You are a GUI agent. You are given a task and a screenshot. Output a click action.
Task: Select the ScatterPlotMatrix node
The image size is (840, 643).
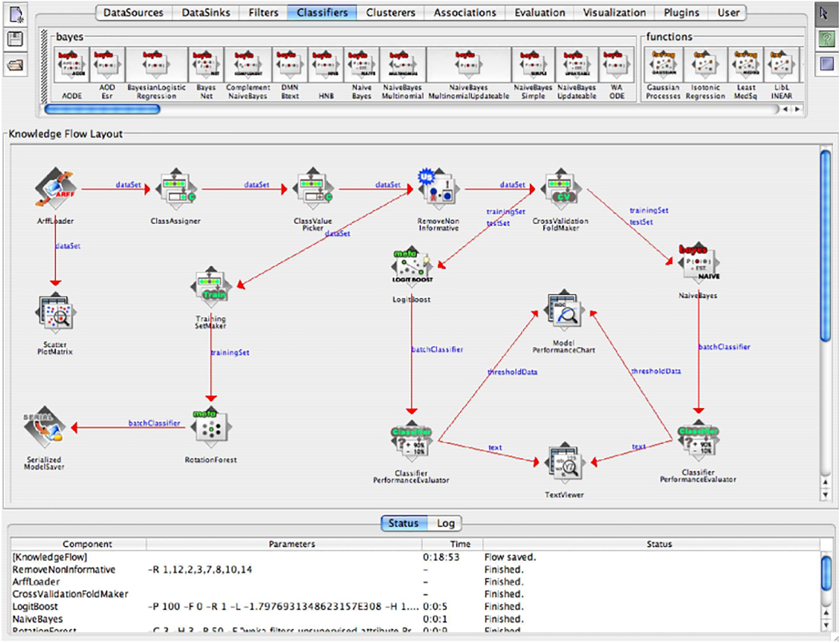55,313
